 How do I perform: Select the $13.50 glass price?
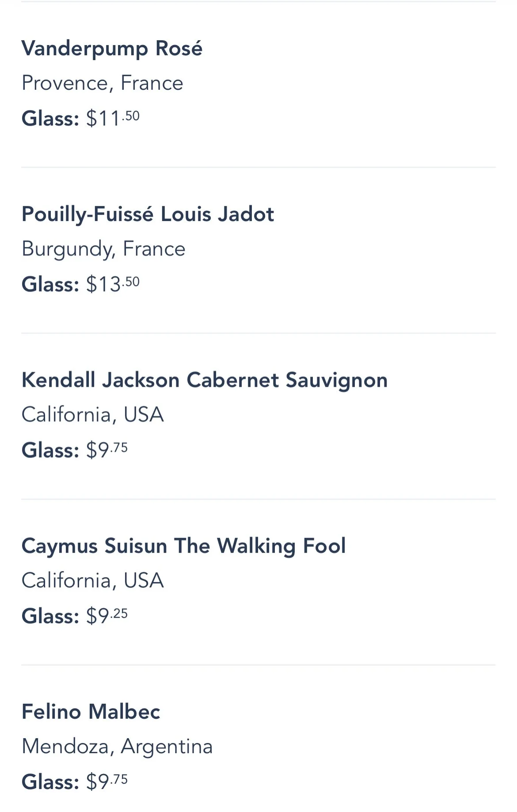point(113,284)
